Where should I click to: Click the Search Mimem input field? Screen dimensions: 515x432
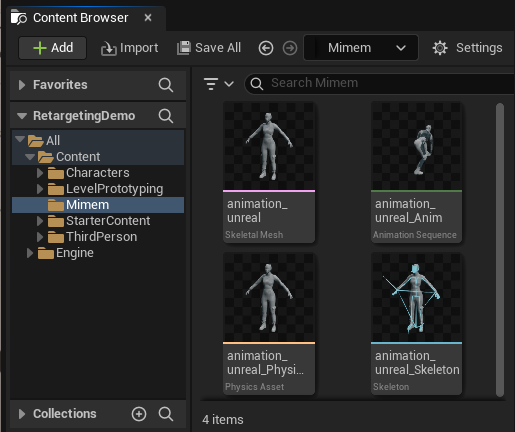[380, 83]
